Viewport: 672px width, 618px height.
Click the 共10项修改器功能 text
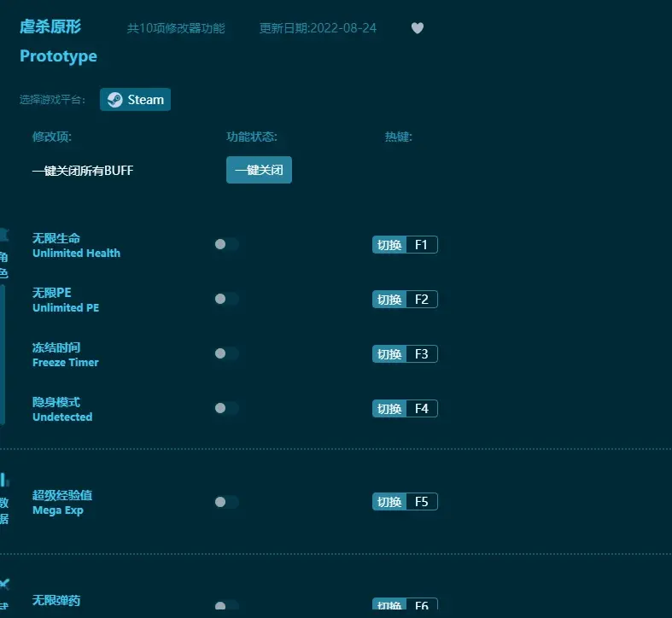click(176, 28)
